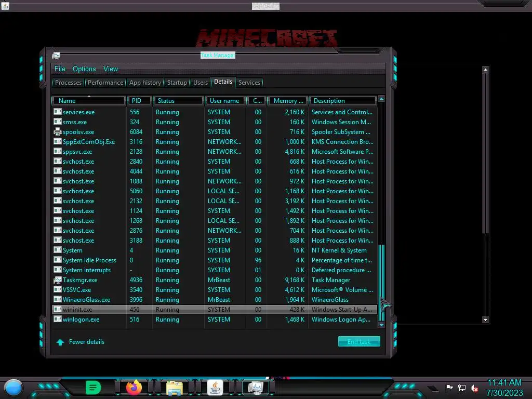Open the green notes app on taskbar

tap(93, 388)
